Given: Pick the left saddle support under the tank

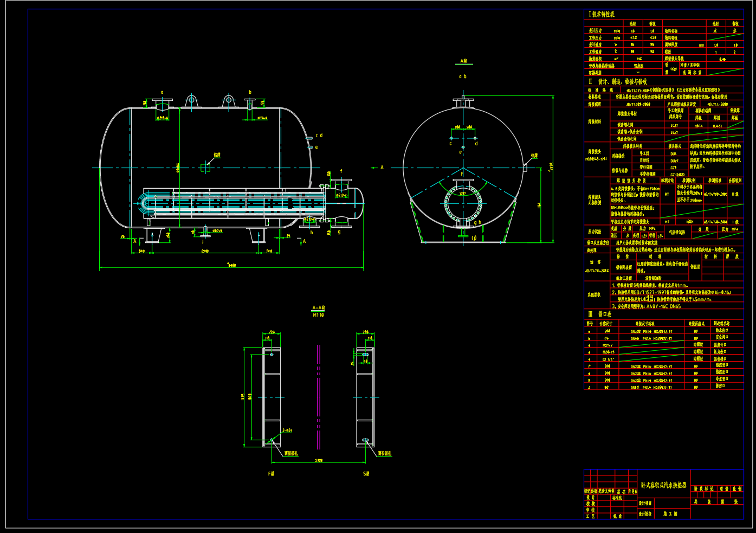Looking at the screenshot, I should click(153, 235).
